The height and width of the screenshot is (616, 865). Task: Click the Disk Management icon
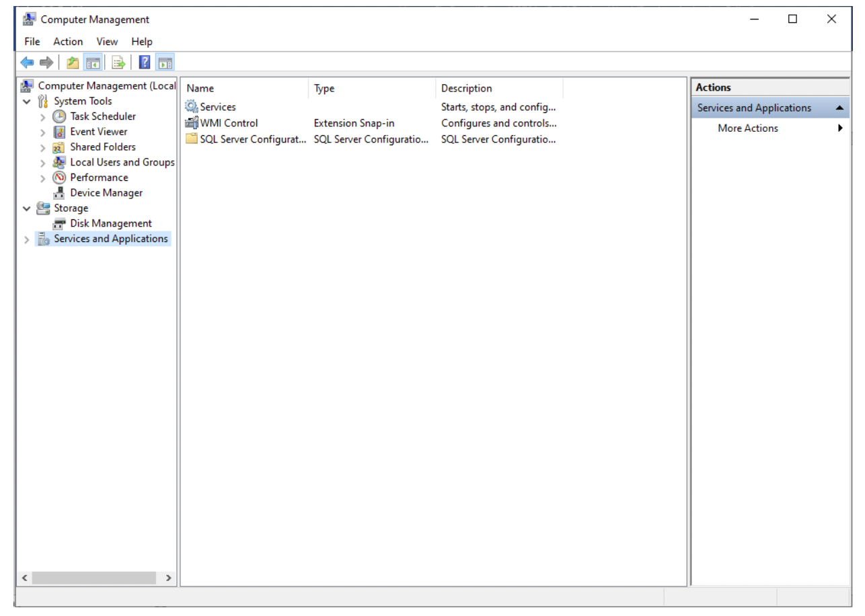click(59, 224)
